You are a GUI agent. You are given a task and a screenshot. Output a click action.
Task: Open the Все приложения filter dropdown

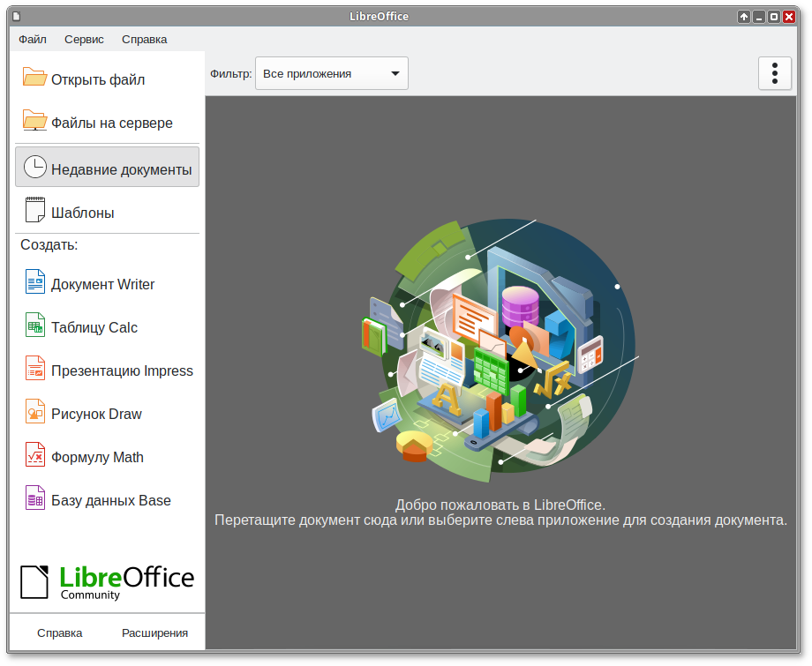click(331, 73)
